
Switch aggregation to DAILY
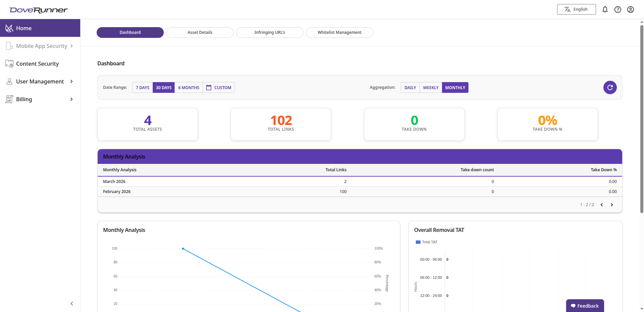[410, 87]
